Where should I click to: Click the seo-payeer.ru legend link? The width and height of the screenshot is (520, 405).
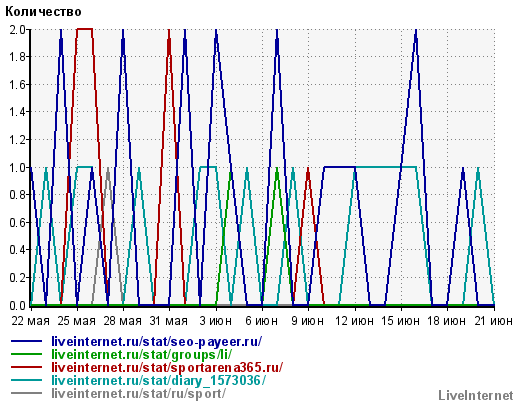click(x=157, y=342)
